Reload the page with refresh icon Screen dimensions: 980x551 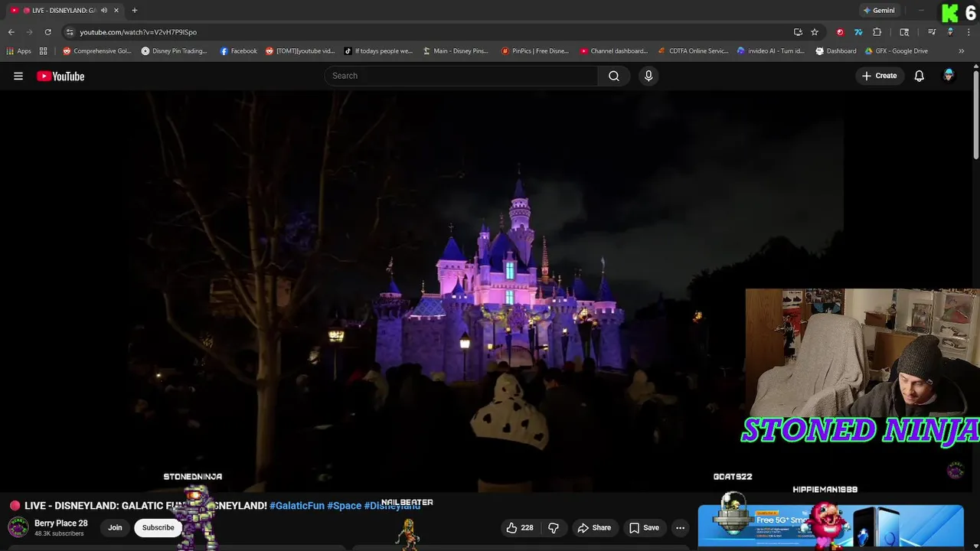click(47, 32)
